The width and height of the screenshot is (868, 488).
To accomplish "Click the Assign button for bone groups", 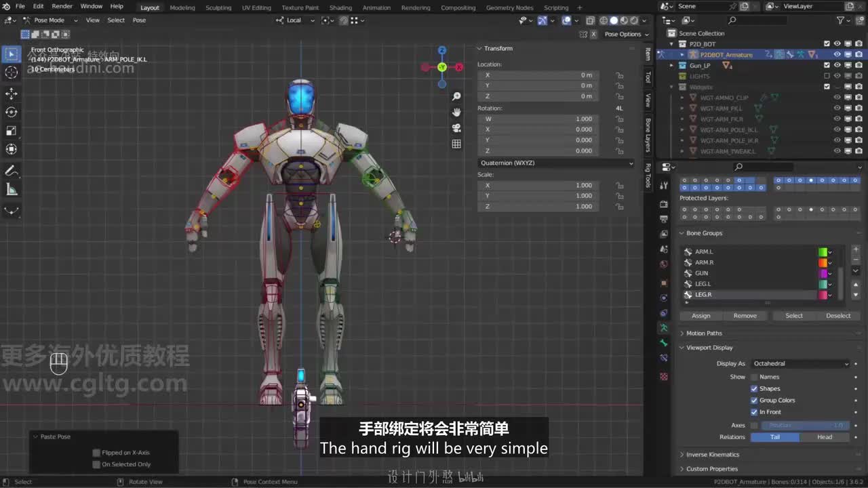I will 701,316.
